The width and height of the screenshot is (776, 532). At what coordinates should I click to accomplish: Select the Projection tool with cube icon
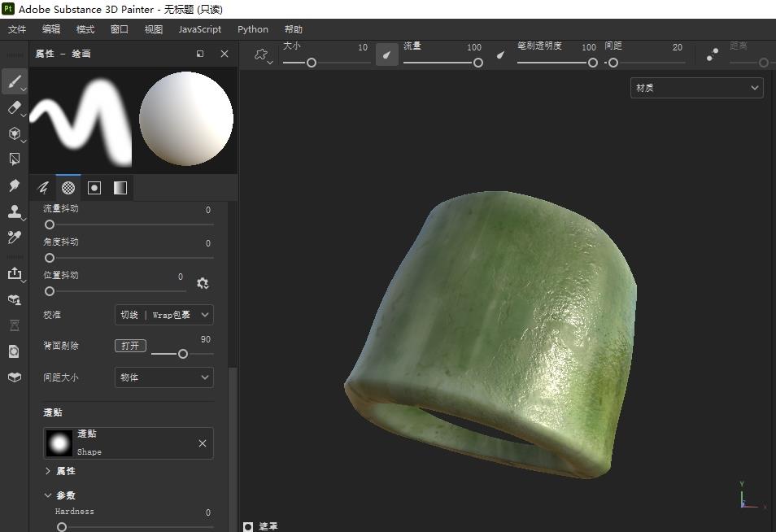coord(15,133)
